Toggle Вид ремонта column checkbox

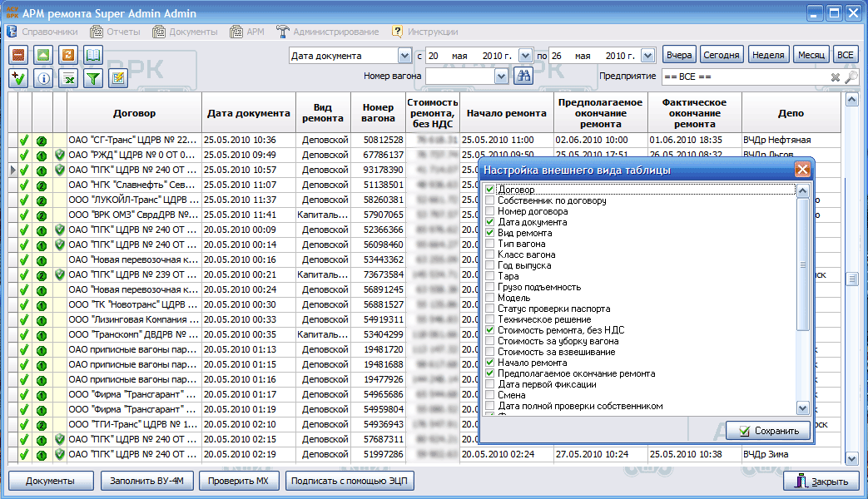[x=489, y=233]
